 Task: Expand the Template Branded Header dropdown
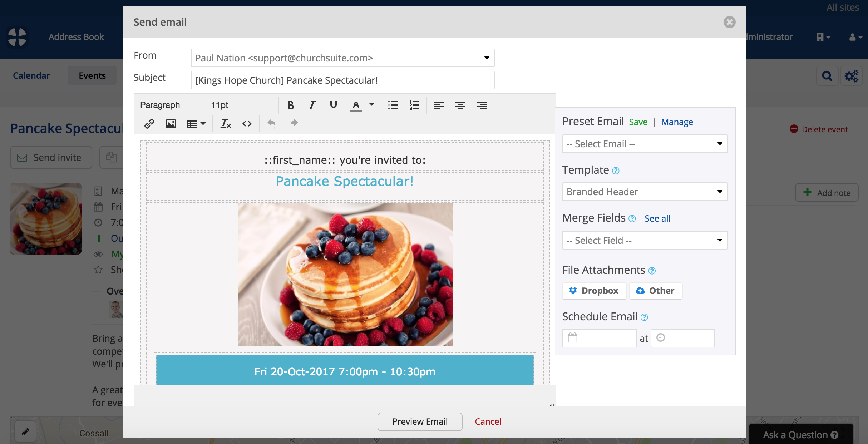coord(644,192)
